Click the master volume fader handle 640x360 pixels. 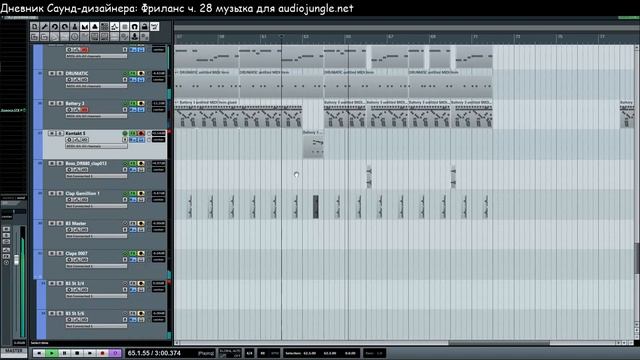(x=16, y=260)
